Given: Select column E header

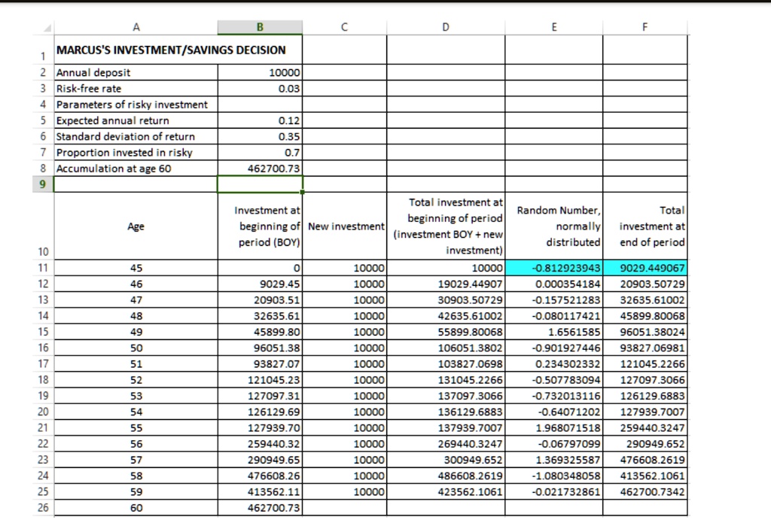Looking at the screenshot, I should click(x=553, y=28).
